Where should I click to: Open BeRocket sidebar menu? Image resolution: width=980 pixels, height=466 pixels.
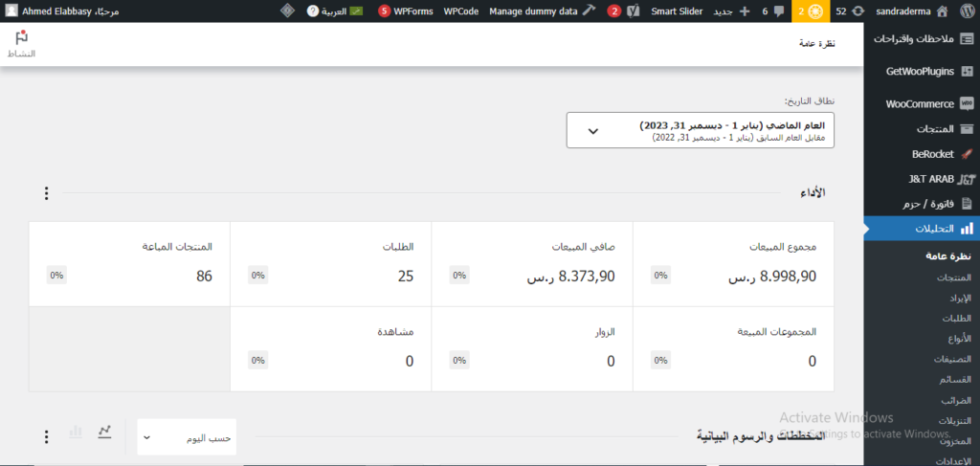922,154
